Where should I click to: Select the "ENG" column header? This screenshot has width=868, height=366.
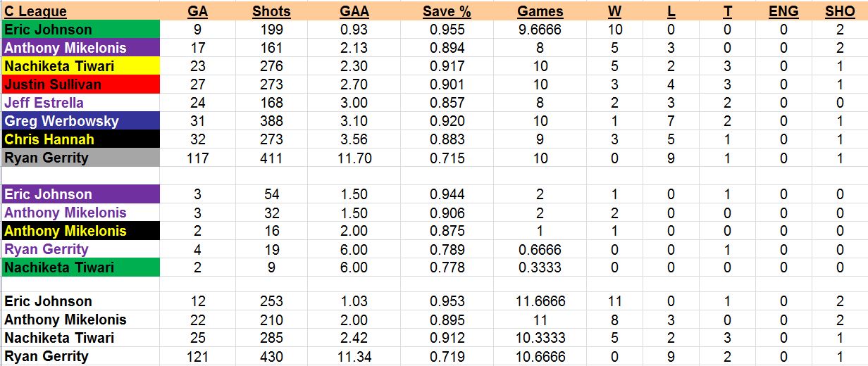pyautogui.click(x=783, y=11)
